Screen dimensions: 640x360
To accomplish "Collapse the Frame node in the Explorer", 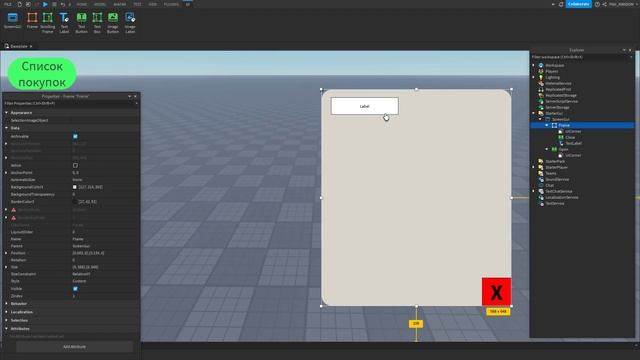I will [x=547, y=125].
